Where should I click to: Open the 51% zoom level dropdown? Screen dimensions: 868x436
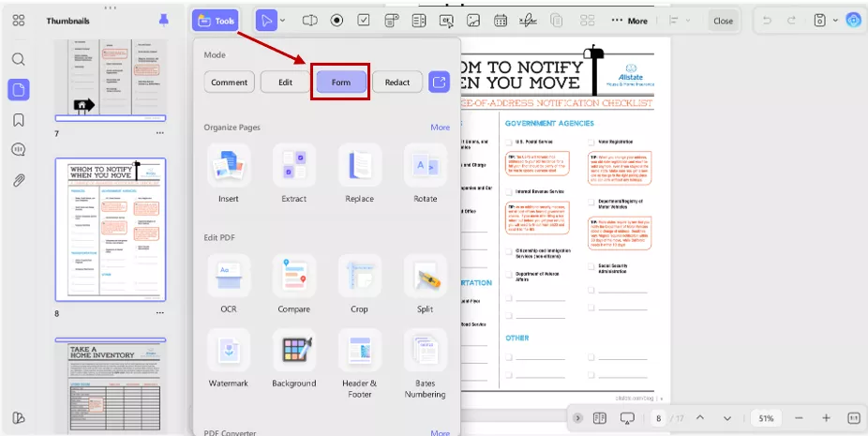(766, 418)
